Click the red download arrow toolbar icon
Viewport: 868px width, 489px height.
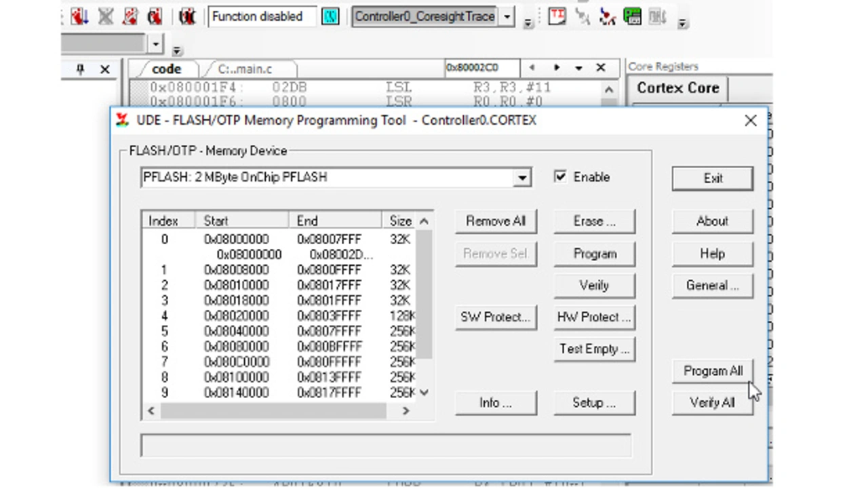[x=79, y=16]
